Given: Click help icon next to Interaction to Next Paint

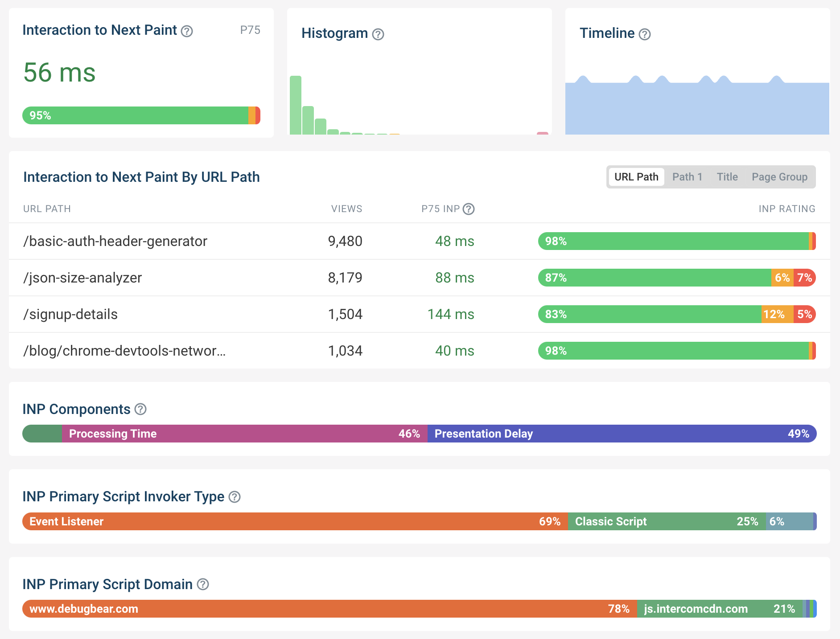Looking at the screenshot, I should [x=187, y=31].
